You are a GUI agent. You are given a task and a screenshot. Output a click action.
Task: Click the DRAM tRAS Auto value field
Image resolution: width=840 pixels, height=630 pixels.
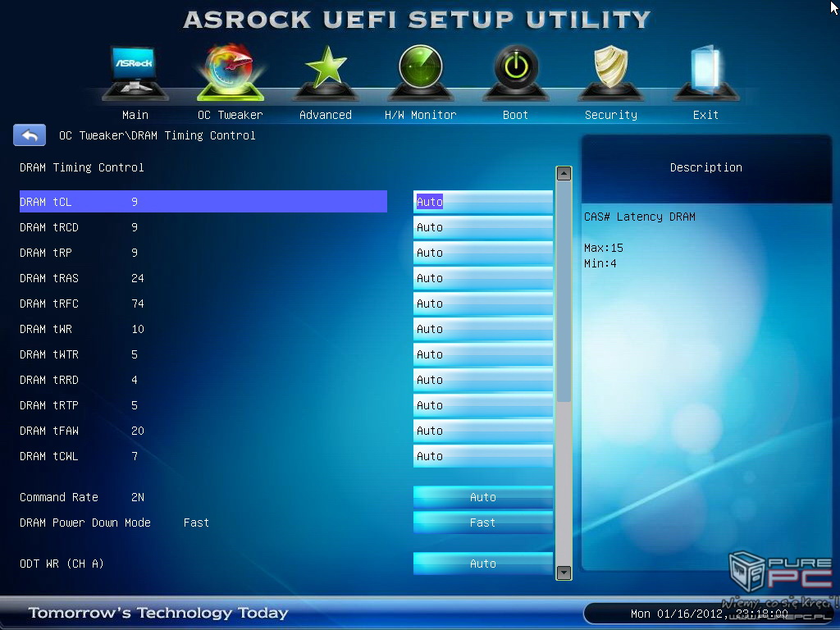click(x=482, y=278)
